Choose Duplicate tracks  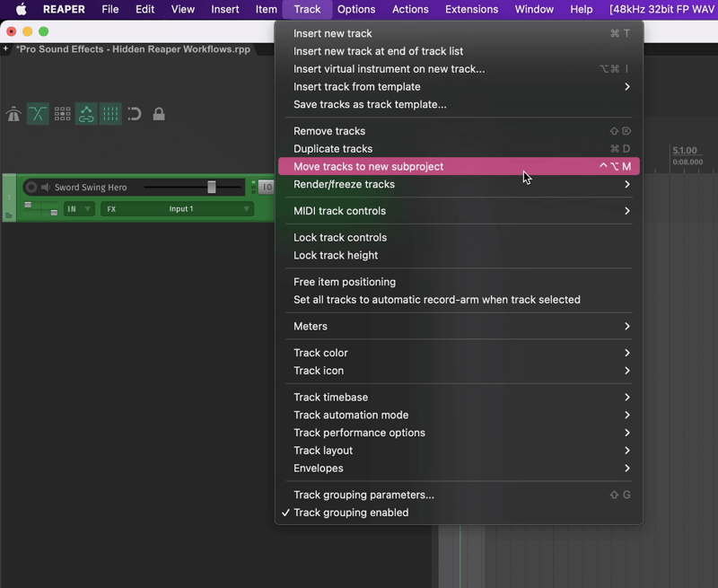[459, 149]
